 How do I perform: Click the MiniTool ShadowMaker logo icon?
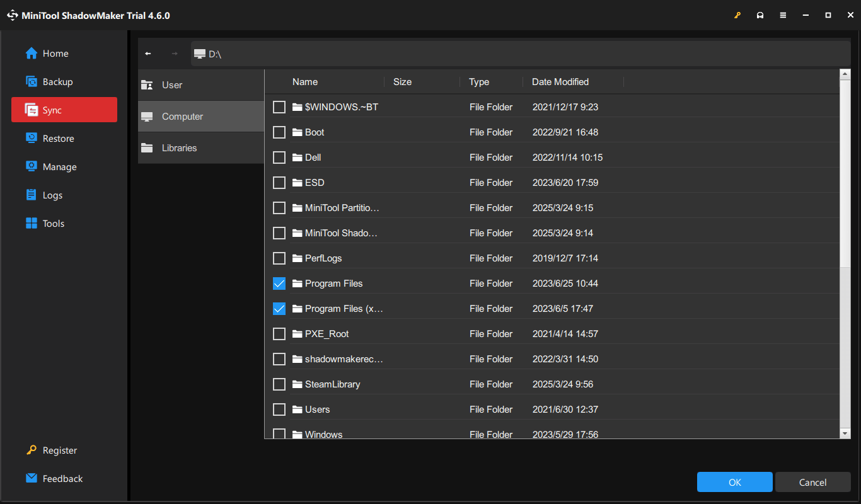[12, 15]
